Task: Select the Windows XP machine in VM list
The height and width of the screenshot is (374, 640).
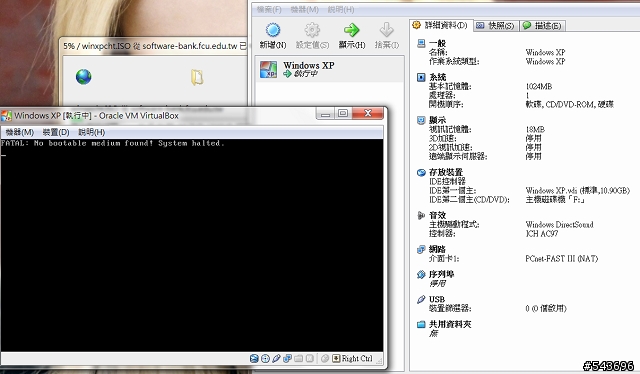Action: 330,69
